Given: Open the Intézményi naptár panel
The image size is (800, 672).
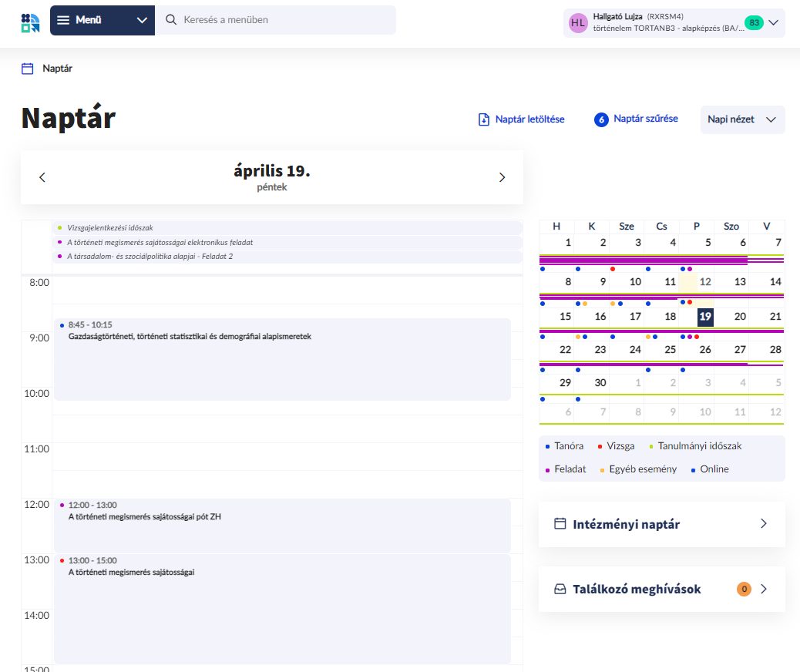Looking at the screenshot, I should point(661,524).
